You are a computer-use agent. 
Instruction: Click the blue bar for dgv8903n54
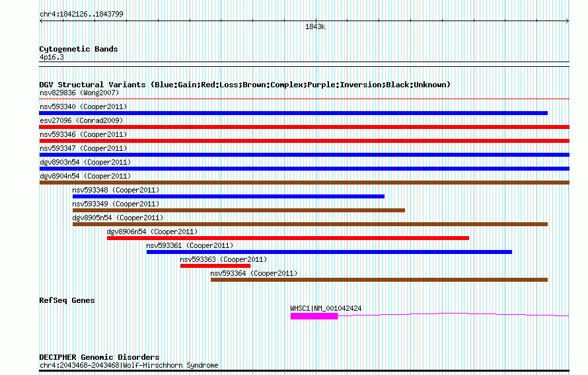click(x=304, y=169)
